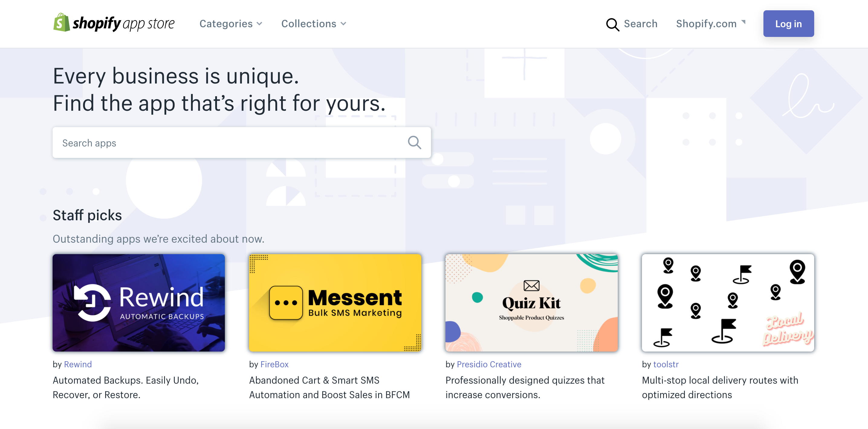Expand the Categories dropdown chevron
Screen dimensions: 868x429
(x=259, y=24)
